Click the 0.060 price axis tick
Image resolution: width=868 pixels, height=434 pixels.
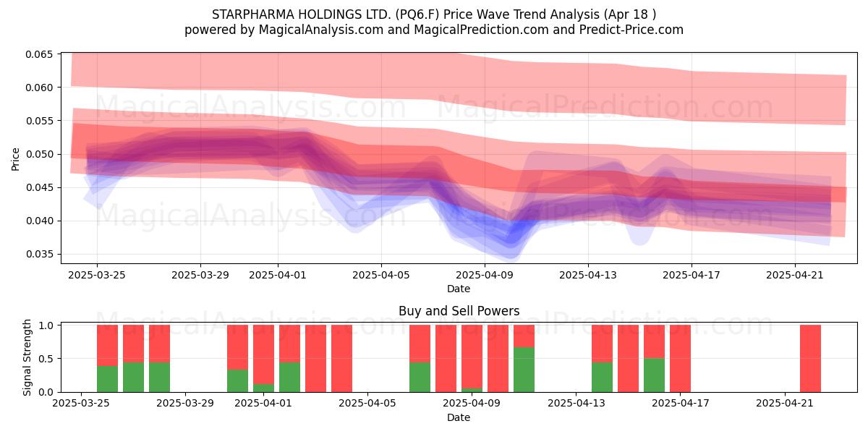click(41, 88)
